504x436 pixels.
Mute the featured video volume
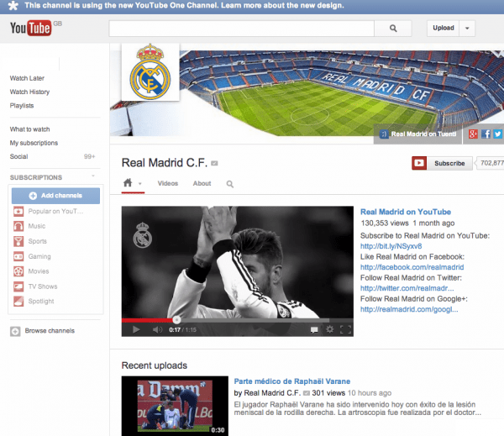click(x=157, y=329)
